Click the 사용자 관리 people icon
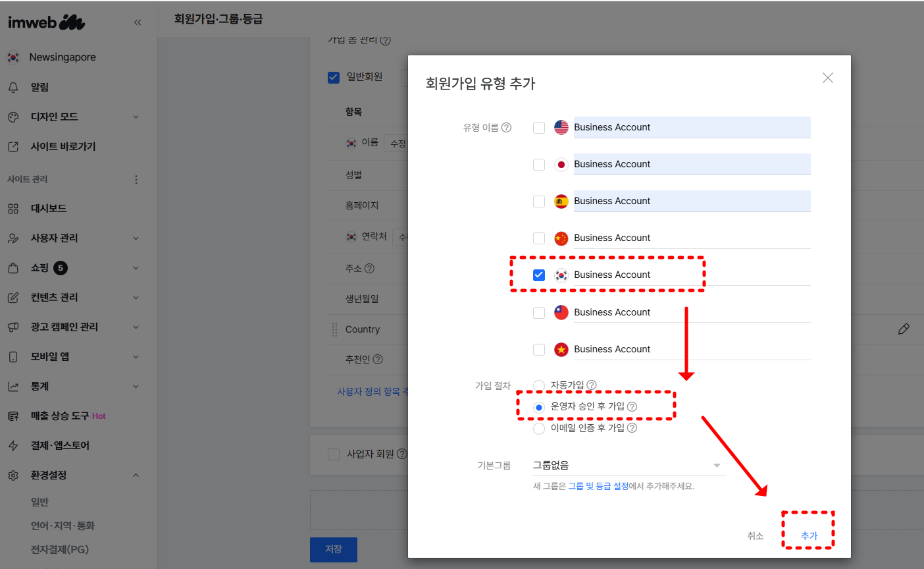This screenshot has width=924, height=569. [13, 238]
